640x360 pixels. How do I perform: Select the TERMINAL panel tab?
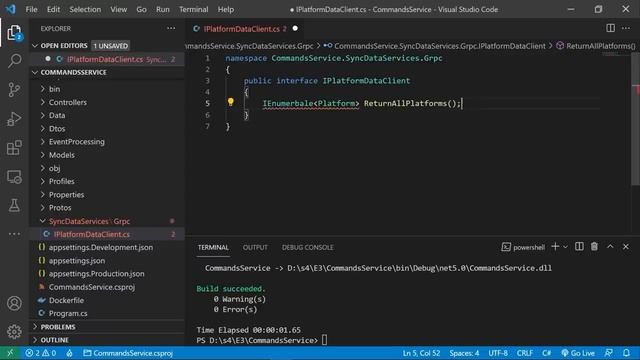click(213, 247)
